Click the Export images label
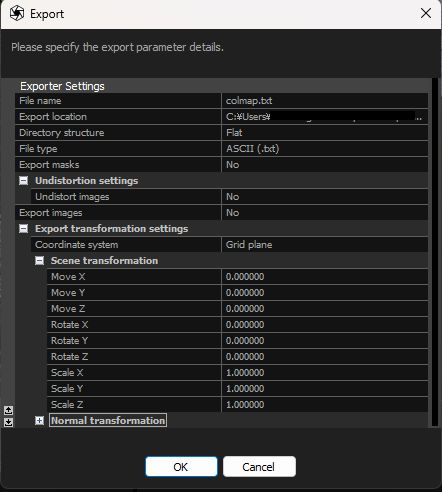Image resolution: width=442 pixels, height=492 pixels. (x=51, y=213)
